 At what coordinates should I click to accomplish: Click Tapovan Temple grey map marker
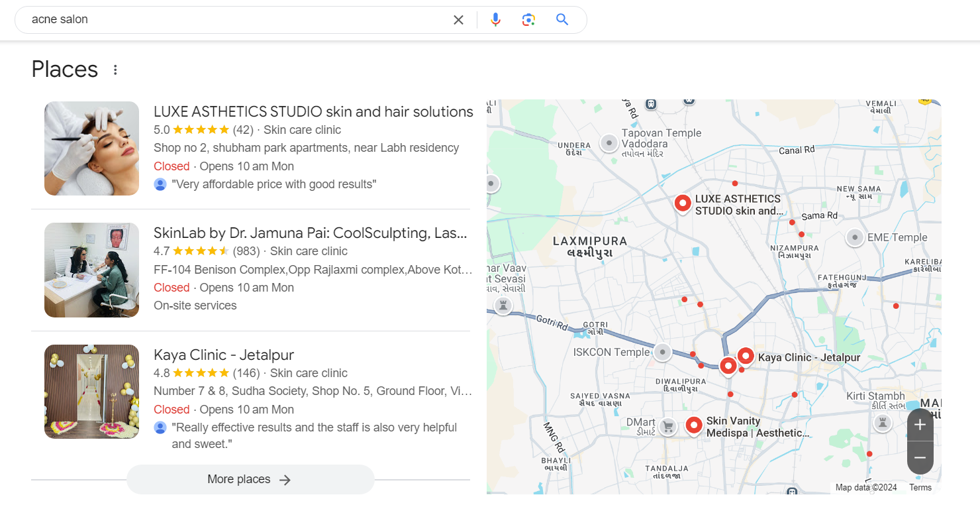click(x=609, y=142)
